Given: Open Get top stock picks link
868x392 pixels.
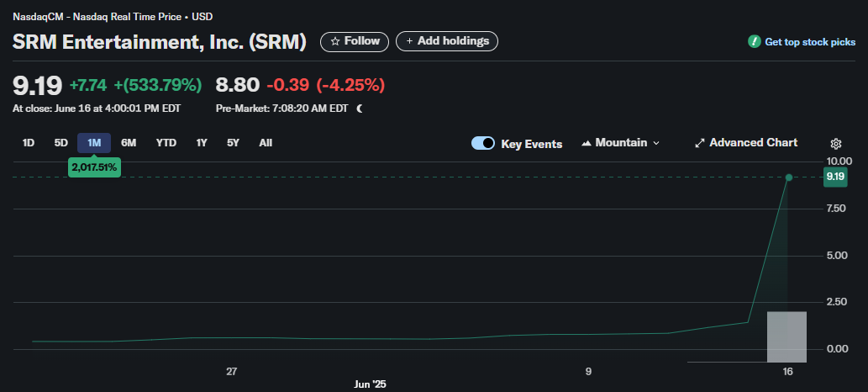Looking at the screenshot, I should [x=810, y=41].
